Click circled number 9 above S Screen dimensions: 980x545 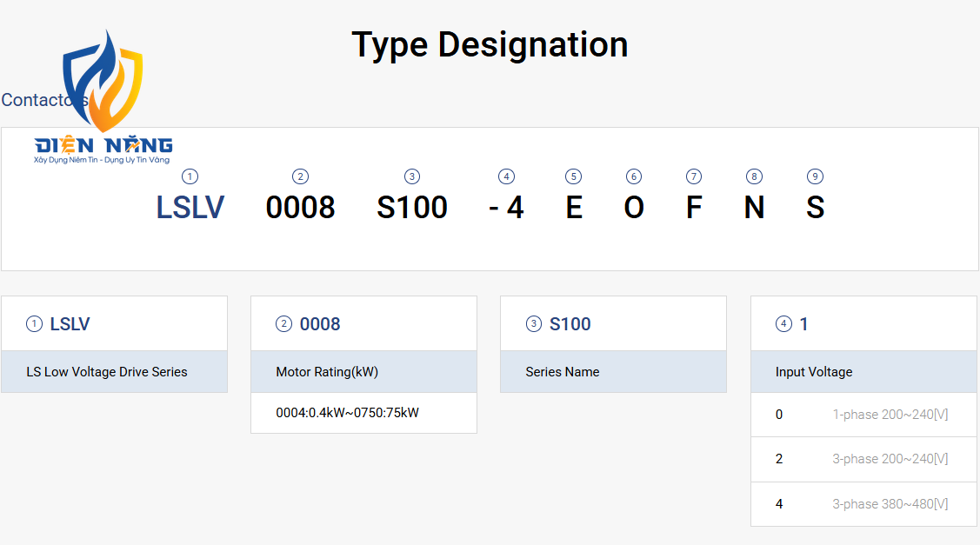[815, 176]
